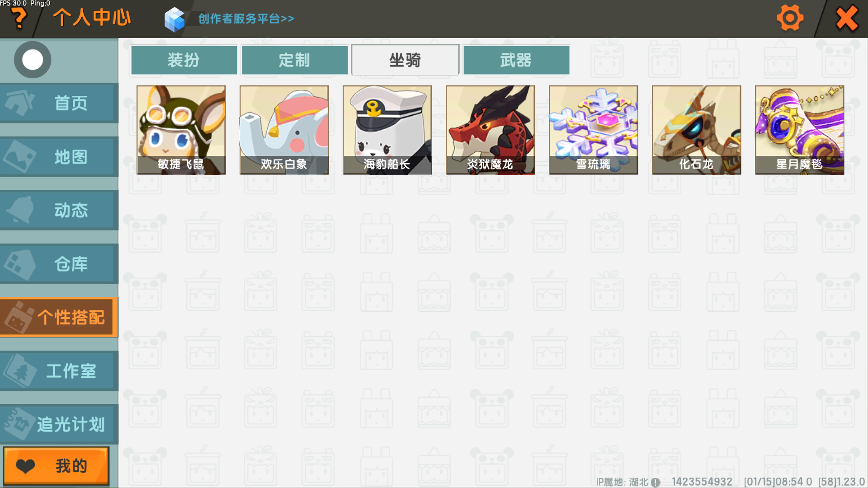This screenshot has width=868, height=488.
Task: Switch to the 装扮 tab
Action: pyautogui.click(x=184, y=60)
